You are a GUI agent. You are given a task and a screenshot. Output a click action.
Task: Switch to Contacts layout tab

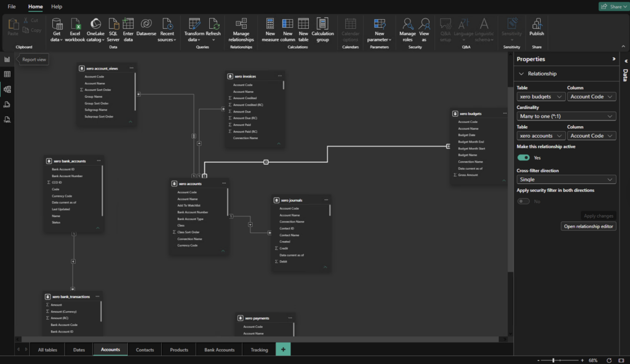pyautogui.click(x=145, y=349)
